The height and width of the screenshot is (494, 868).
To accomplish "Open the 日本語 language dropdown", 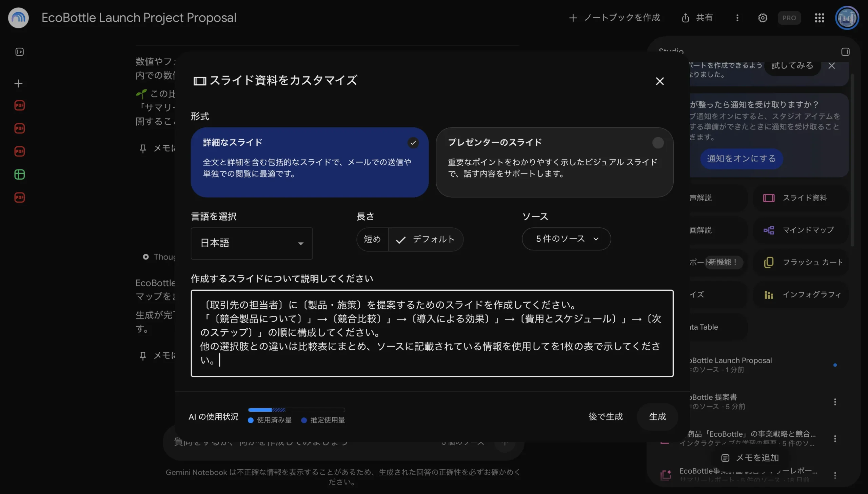I will coord(252,243).
